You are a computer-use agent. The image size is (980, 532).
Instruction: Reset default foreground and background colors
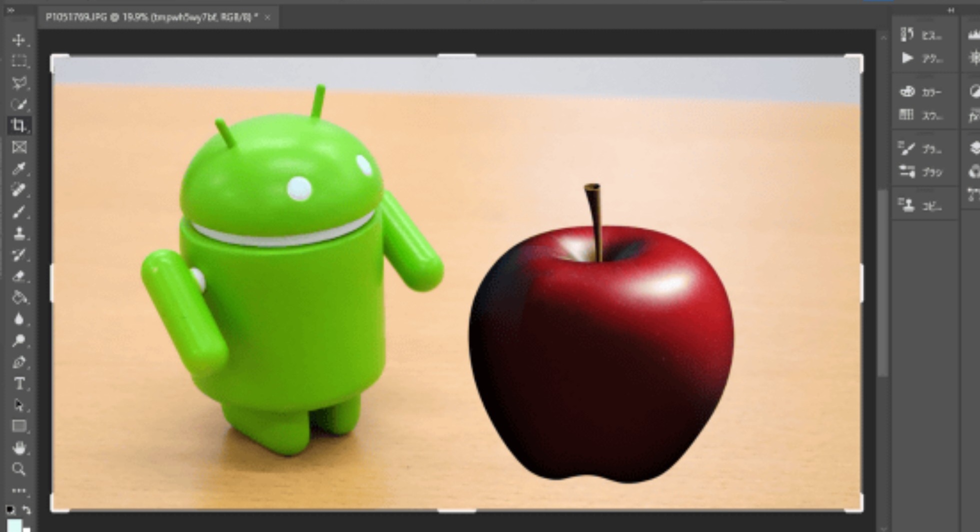pyautogui.click(x=10, y=510)
